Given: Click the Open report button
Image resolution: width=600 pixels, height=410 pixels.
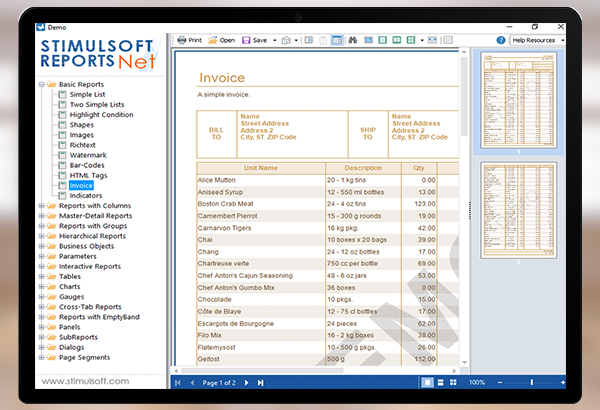Looking at the screenshot, I should click(x=222, y=40).
